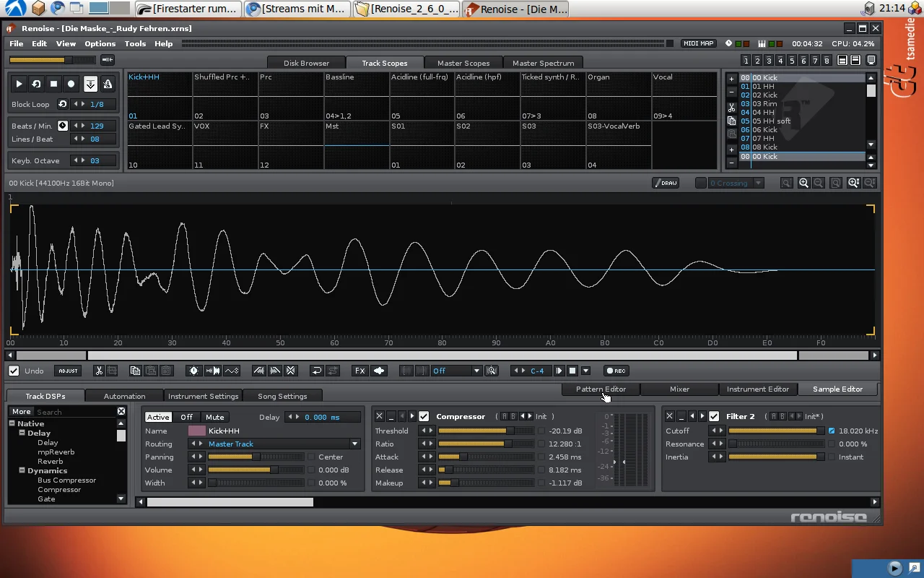924x578 pixels.
Task: Open the Tools menu
Action: coord(135,43)
